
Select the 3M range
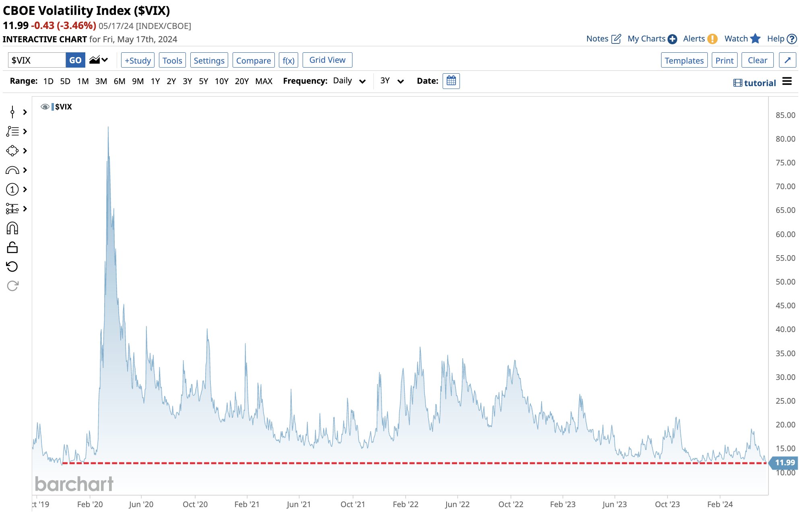tap(101, 81)
